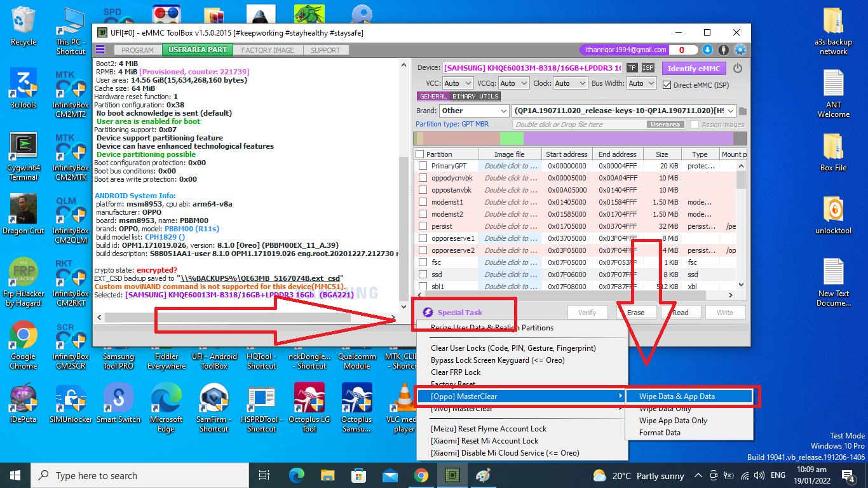Click the power icon beside Identify eMMC
The image size is (868, 488).
[x=738, y=68]
